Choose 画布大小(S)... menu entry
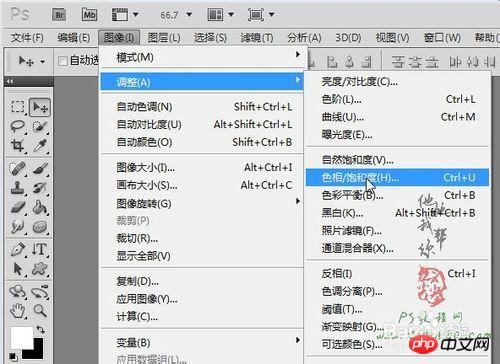Viewport: 500px width, 364px height. click(202, 185)
